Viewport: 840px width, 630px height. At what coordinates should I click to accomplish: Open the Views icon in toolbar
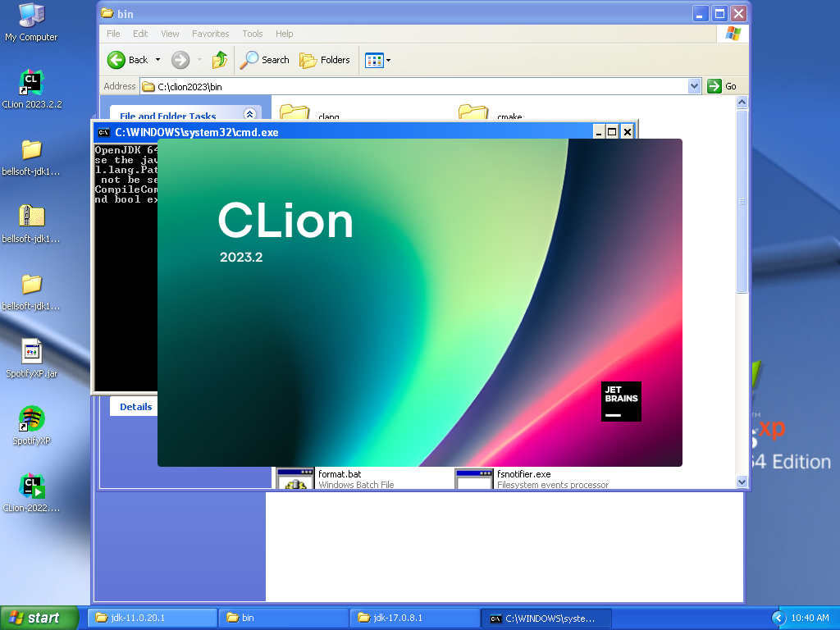point(374,60)
